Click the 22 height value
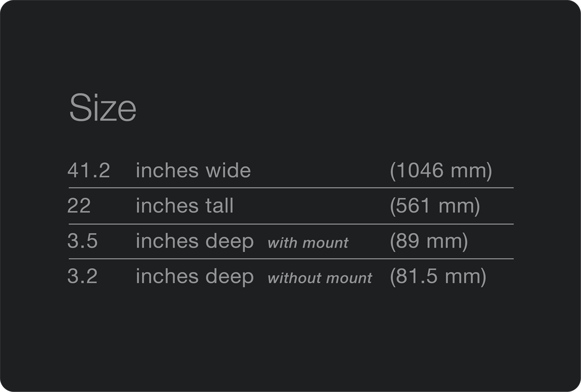Viewport: 581px width, 392px height. click(x=79, y=206)
